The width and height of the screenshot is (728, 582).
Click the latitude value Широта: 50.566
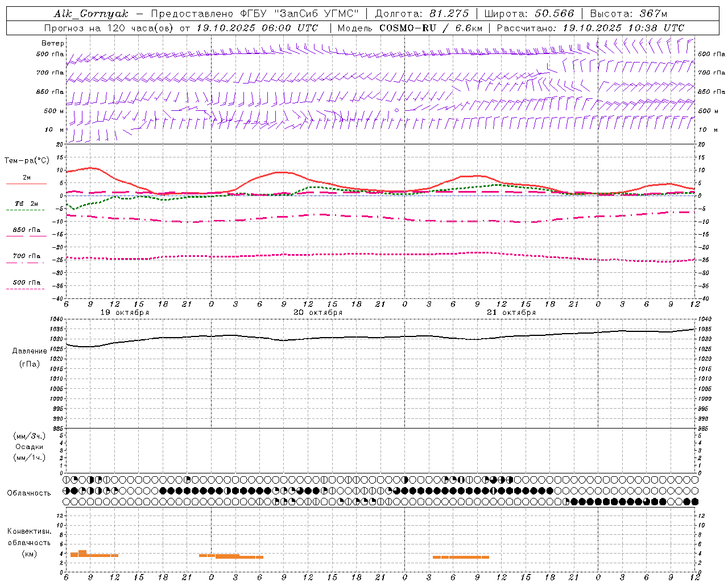pyautogui.click(x=529, y=14)
